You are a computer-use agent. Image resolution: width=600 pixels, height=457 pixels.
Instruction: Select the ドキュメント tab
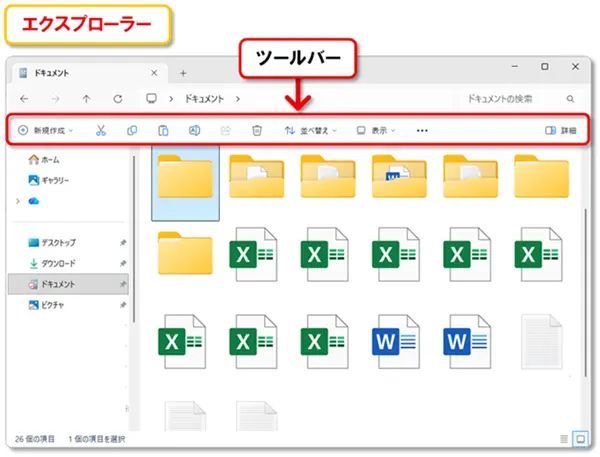pyautogui.click(x=88, y=73)
